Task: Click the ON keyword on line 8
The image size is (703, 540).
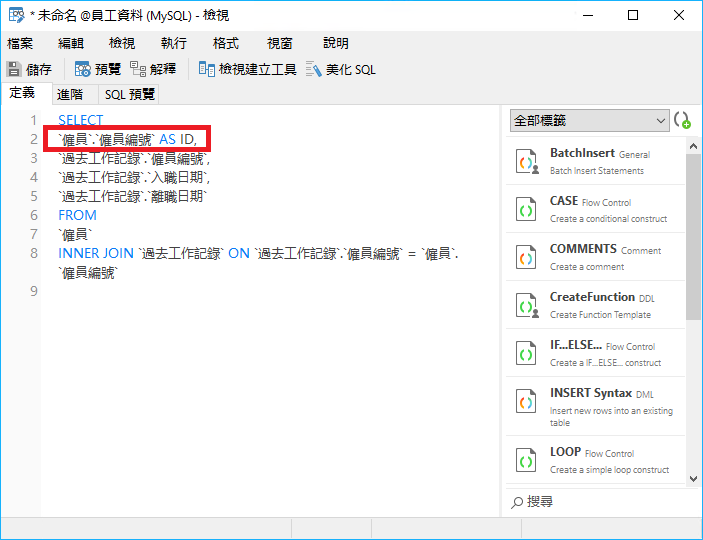Action: [239, 253]
